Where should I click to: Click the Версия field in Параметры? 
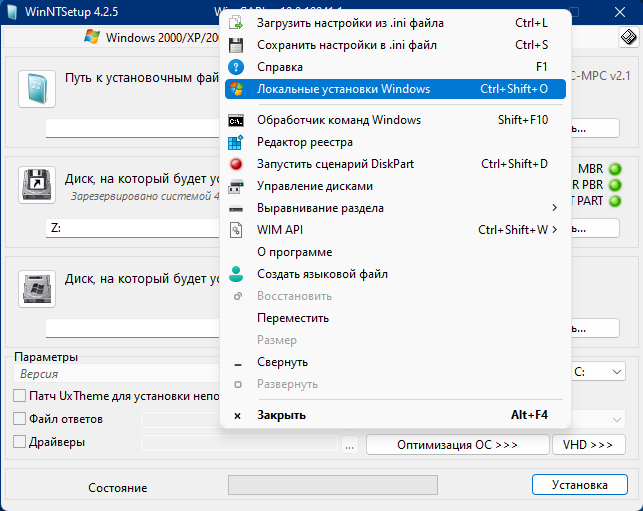pyautogui.click(x=118, y=374)
